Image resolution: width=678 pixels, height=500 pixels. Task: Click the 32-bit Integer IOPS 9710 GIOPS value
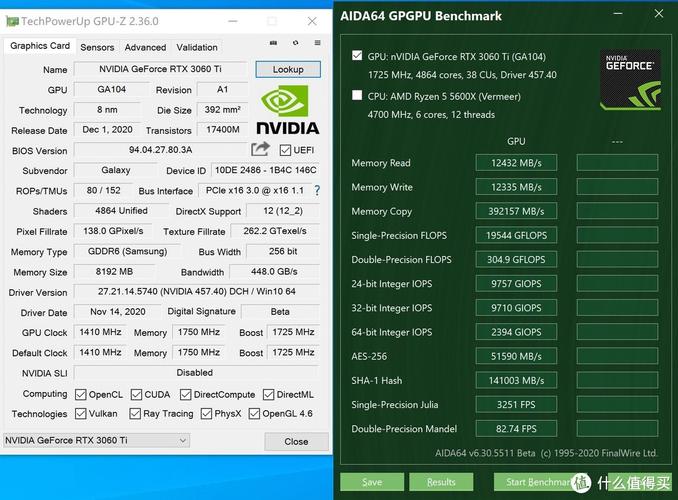pyautogui.click(x=516, y=308)
